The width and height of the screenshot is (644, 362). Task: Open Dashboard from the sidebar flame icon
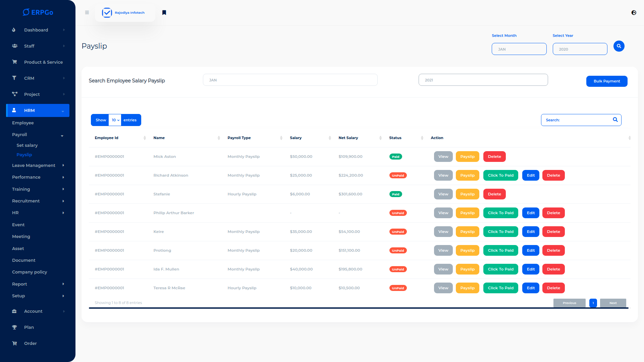coord(14,30)
